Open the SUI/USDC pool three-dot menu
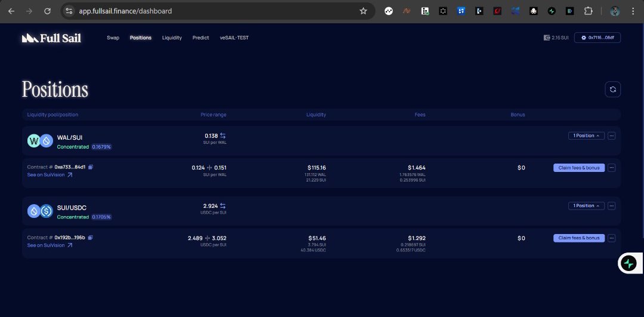 tap(612, 205)
